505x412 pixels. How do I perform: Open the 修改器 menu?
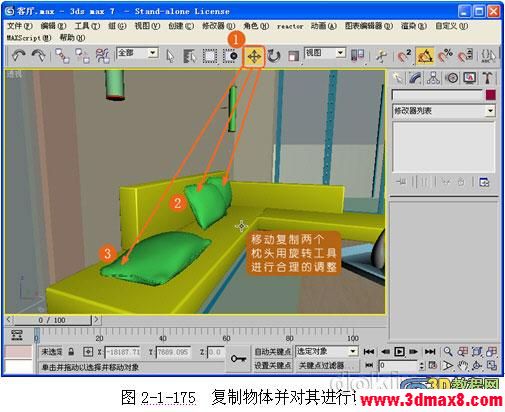(x=219, y=26)
